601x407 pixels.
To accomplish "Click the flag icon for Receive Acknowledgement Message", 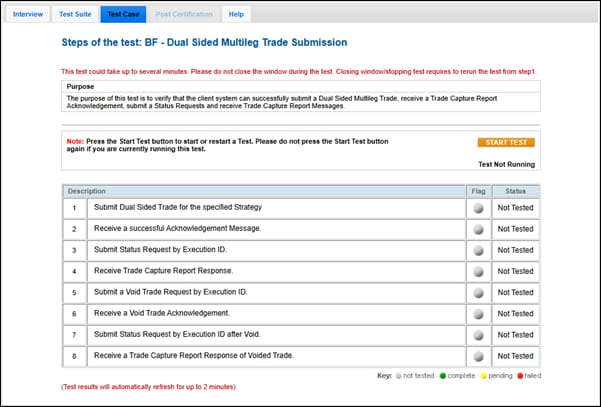I will [x=478, y=229].
